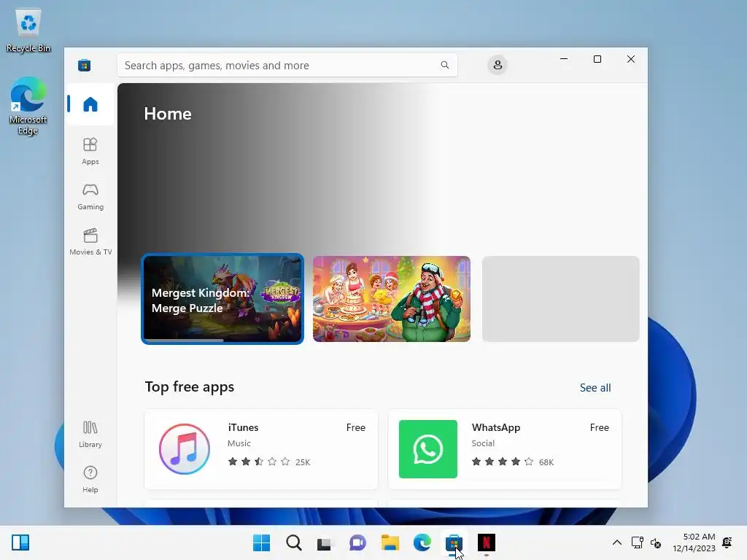Open File Explorer from the taskbar

pos(390,542)
